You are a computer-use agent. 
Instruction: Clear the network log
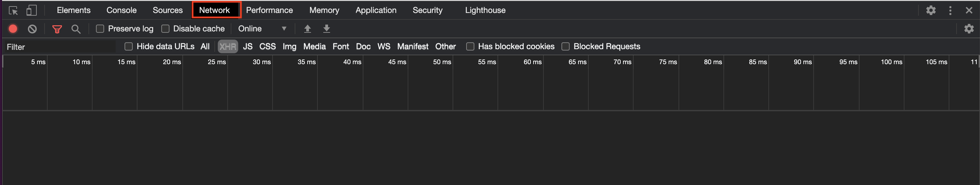(x=32, y=29)
